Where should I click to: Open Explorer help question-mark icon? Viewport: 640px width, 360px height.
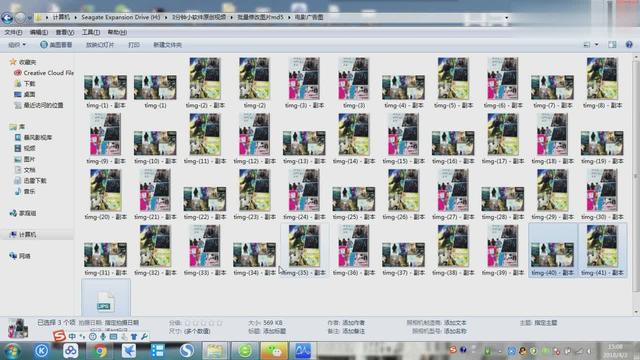pos(629,44)
